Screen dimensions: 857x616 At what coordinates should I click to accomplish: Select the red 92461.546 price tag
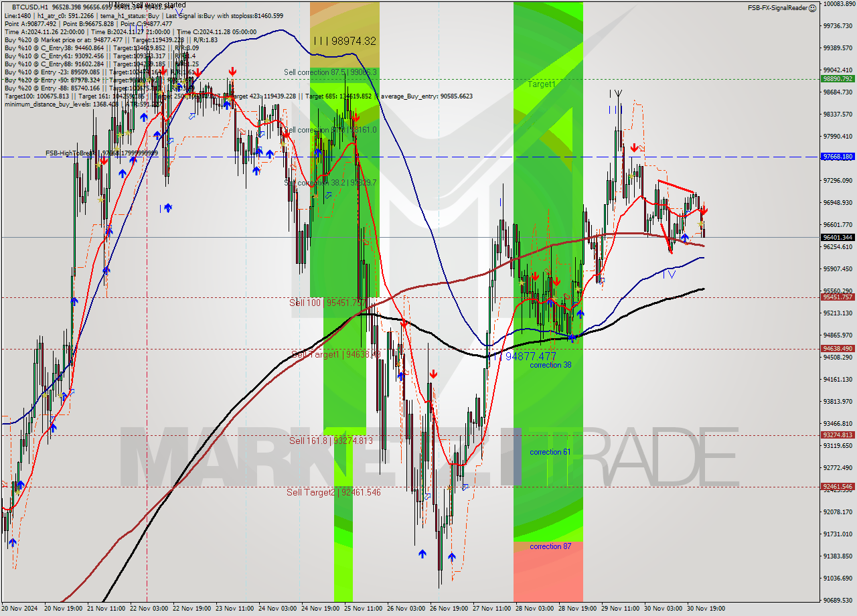tap(838, 487)
